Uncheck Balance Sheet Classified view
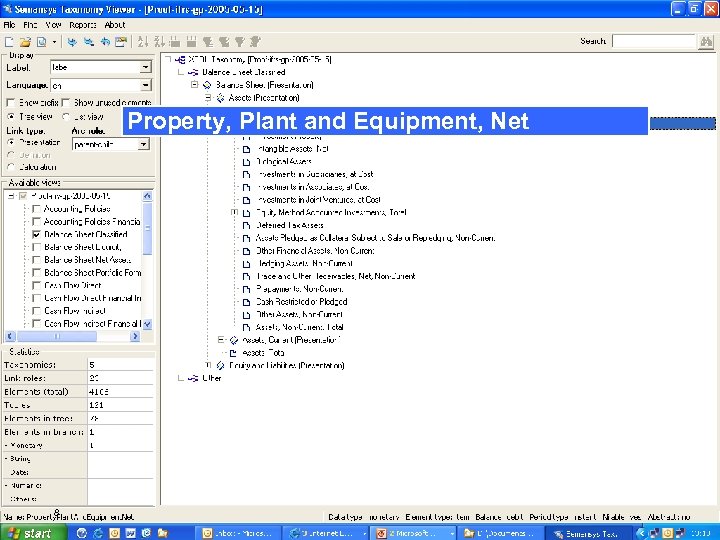Screen dimensions: 720x540 [37, 234]
